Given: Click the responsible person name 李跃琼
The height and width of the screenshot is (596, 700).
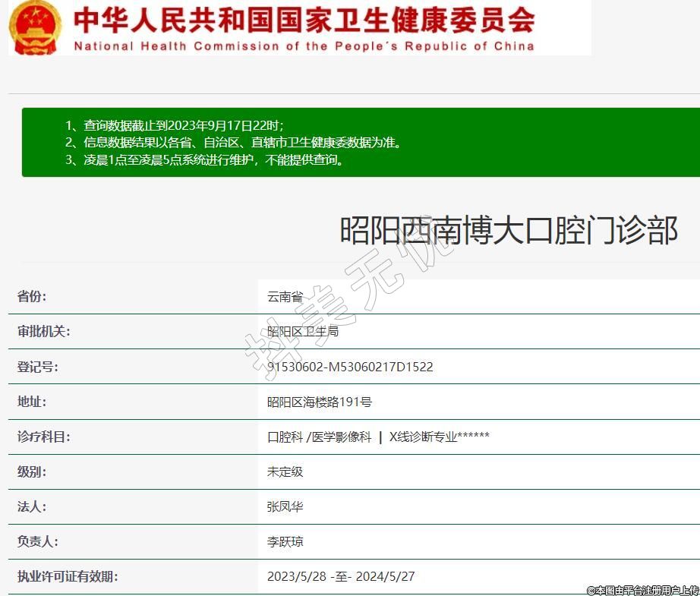Looking at the screenshot, I should pos(285,541).
